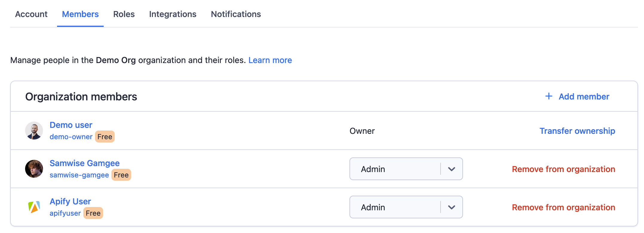Click Transfer ownership for Demo user
Image resolution: width=644 pixels, height=233 pixels.
click(577, 131)
